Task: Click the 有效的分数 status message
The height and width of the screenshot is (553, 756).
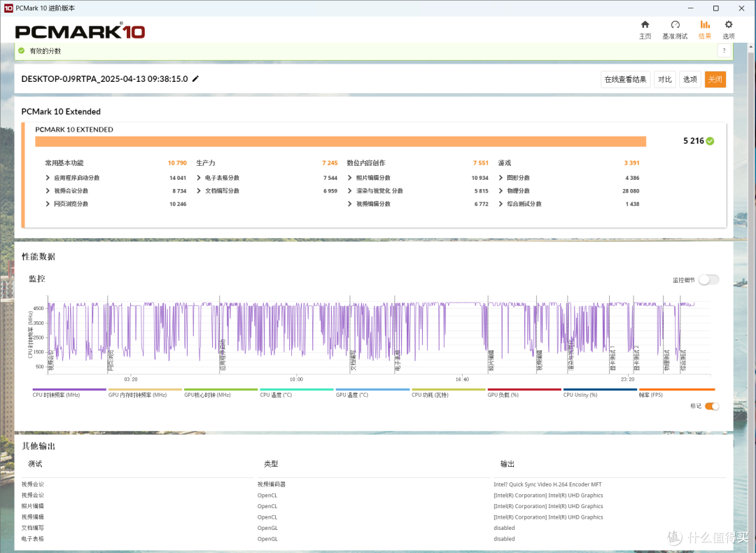Action: coord(45,50)
